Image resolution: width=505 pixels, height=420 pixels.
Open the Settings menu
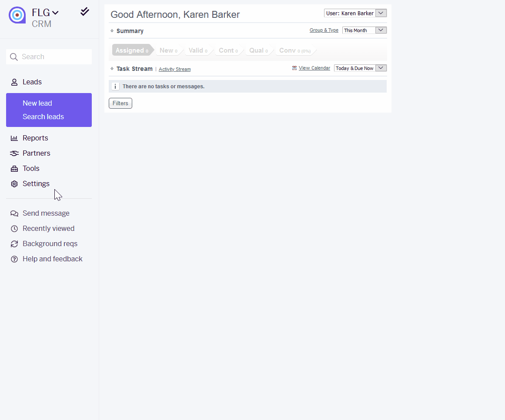[x=36, y=183]
